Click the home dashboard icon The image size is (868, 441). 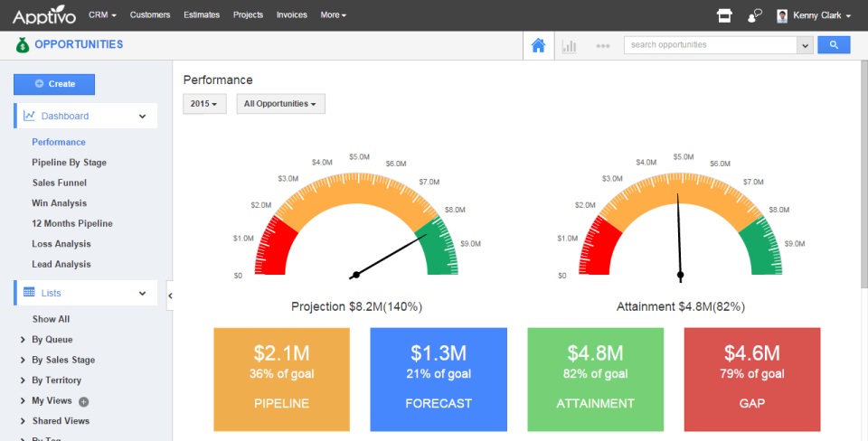click(538, 45)
